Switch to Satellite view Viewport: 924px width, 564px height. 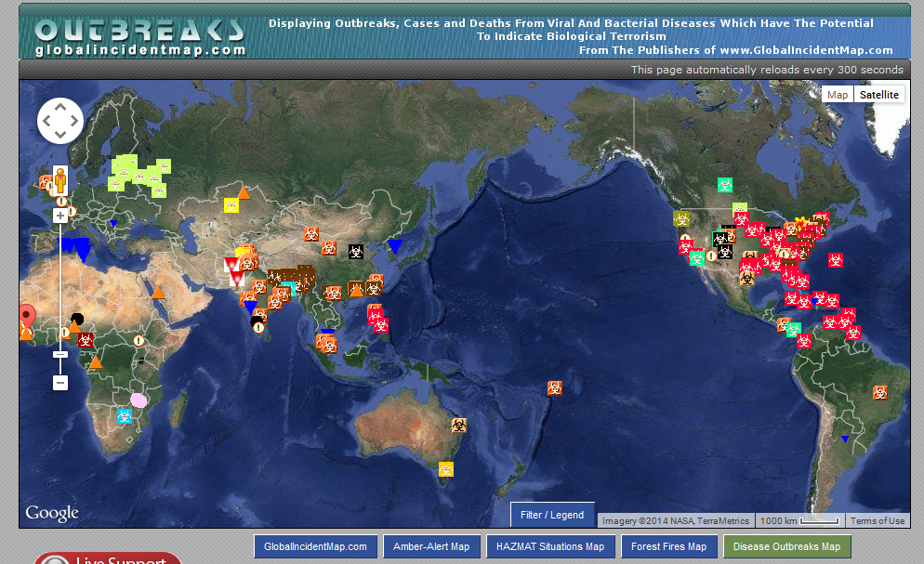(878, 94)
